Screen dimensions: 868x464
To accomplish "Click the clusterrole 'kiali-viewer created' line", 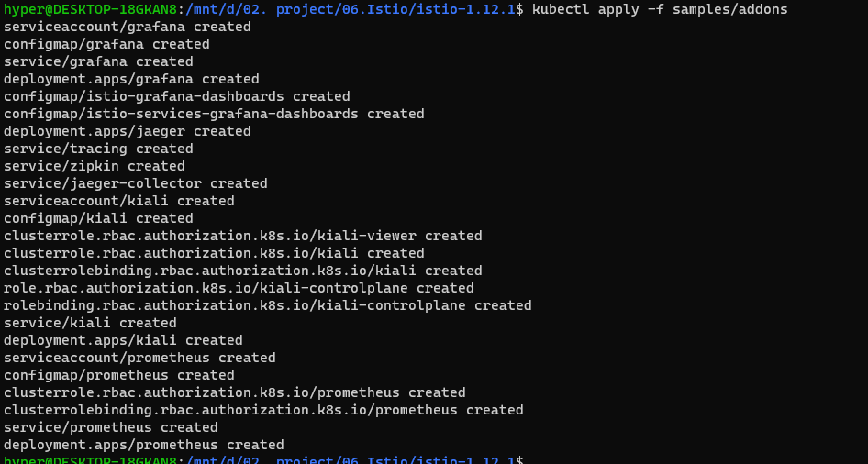I will point(243,236).
